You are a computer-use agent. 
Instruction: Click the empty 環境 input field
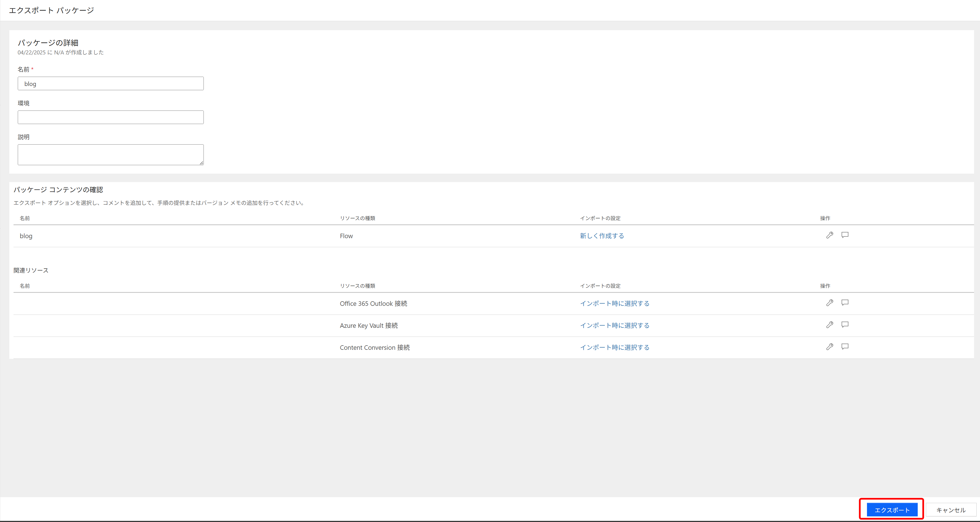[110, 117]
